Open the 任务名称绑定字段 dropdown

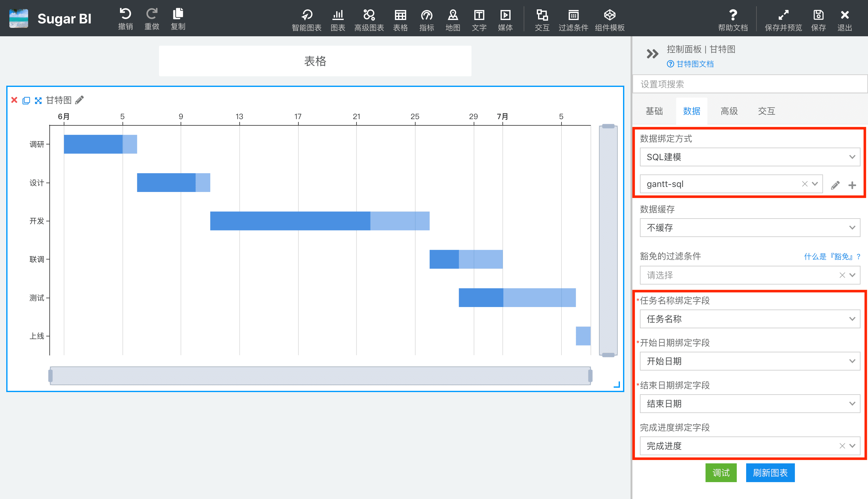click(750, 319)
